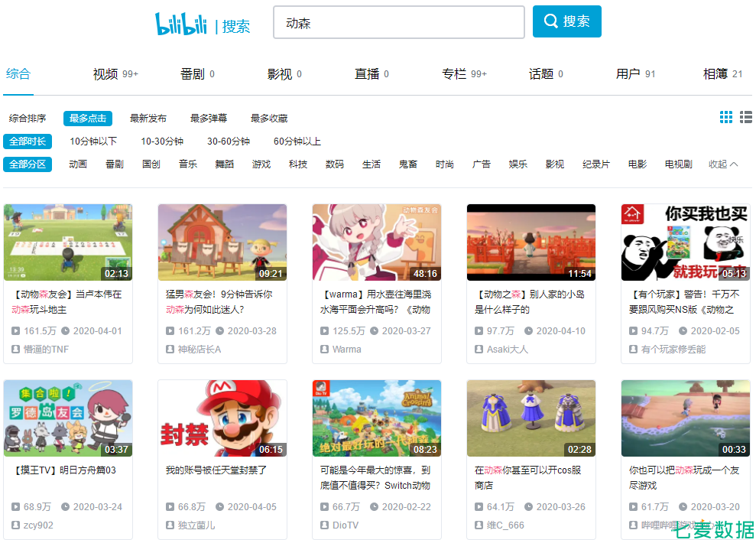Filter by 鬼畜 category
Image resolution: width=756 pixels, height=540 pixels.
click(408, 164)
